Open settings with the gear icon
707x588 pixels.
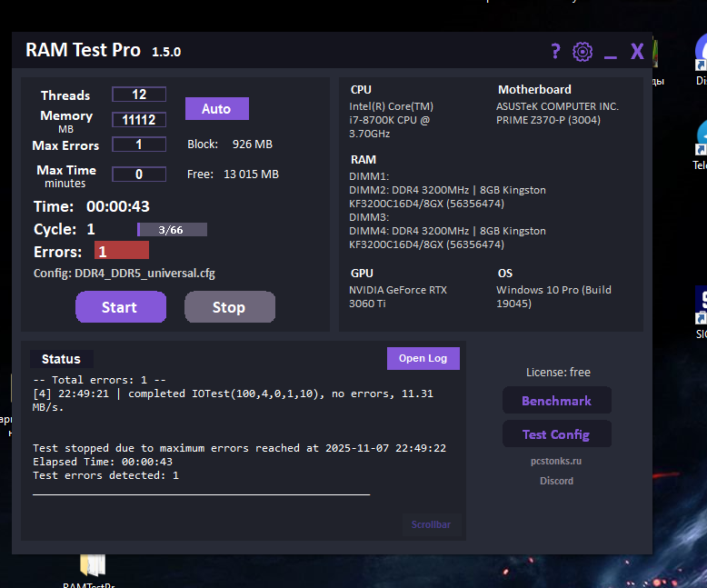(x=583, y=52)
